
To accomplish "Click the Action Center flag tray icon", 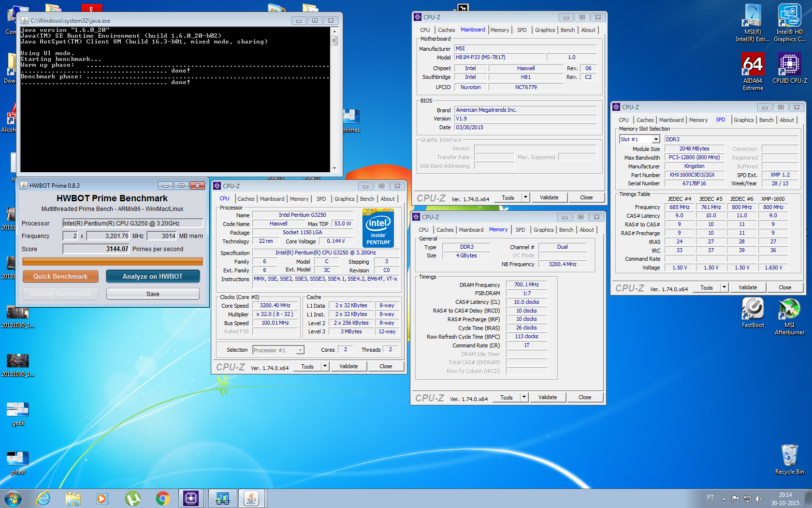I will click(x=736, y=498).
